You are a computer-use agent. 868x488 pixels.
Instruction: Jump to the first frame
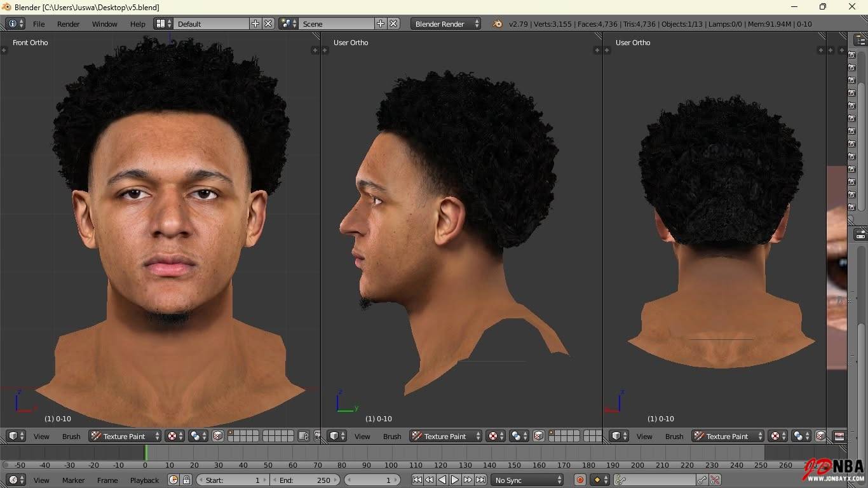(417, 480)
